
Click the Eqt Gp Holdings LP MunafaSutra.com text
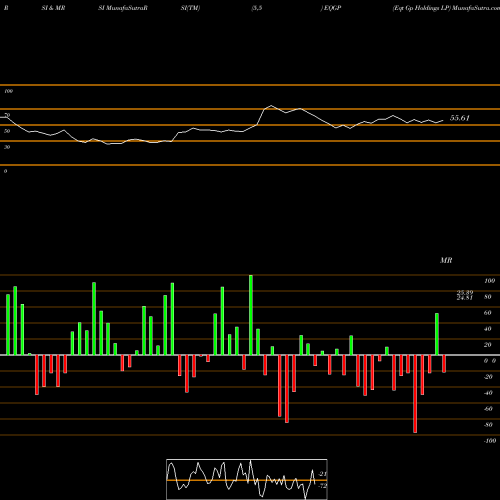446,8
